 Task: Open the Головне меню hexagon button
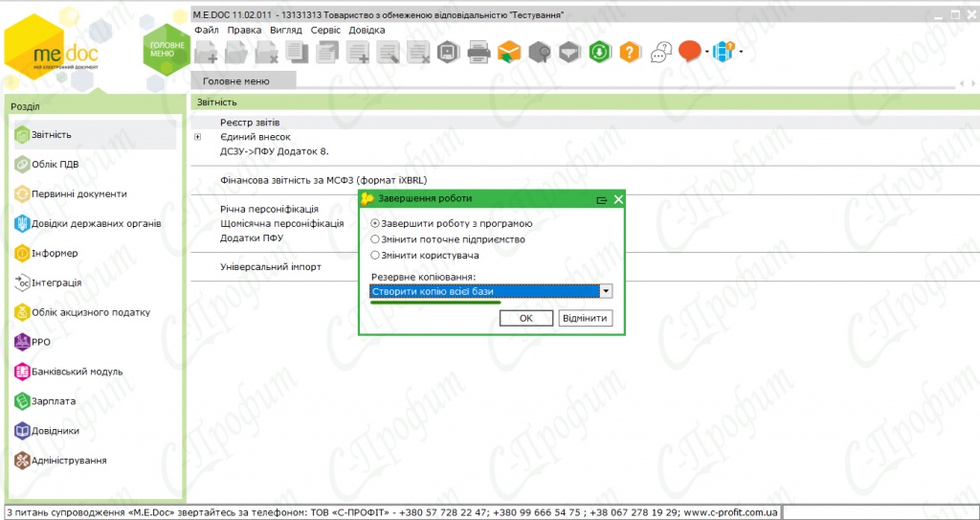[x=167, y=50]
